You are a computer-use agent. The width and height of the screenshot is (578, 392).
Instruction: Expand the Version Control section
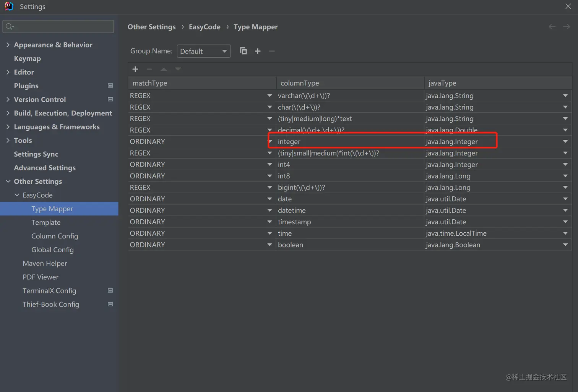pos(8,99)
